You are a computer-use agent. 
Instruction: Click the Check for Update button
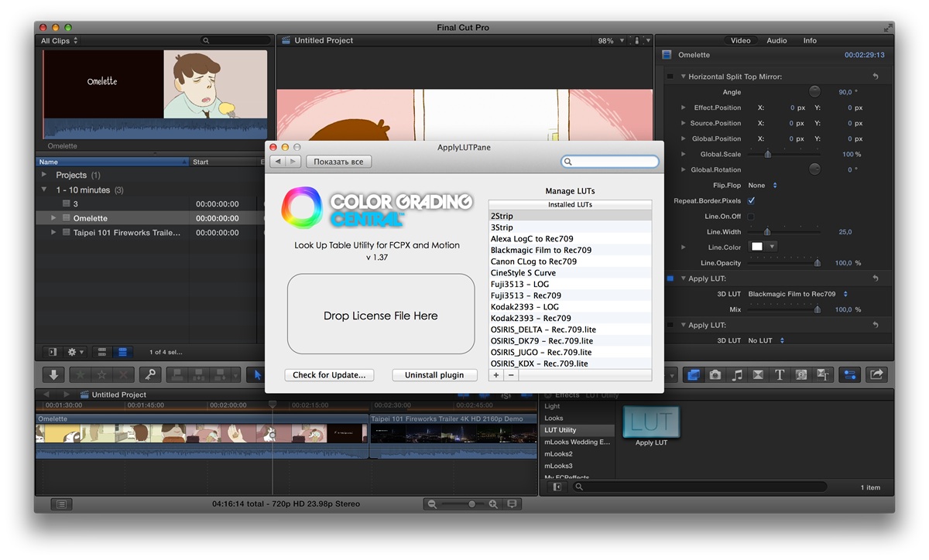(x=329, y=374)
